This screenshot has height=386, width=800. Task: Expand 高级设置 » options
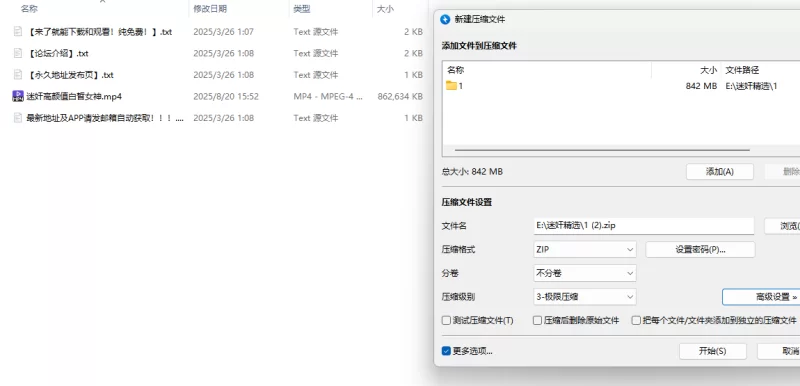[761, 297]
